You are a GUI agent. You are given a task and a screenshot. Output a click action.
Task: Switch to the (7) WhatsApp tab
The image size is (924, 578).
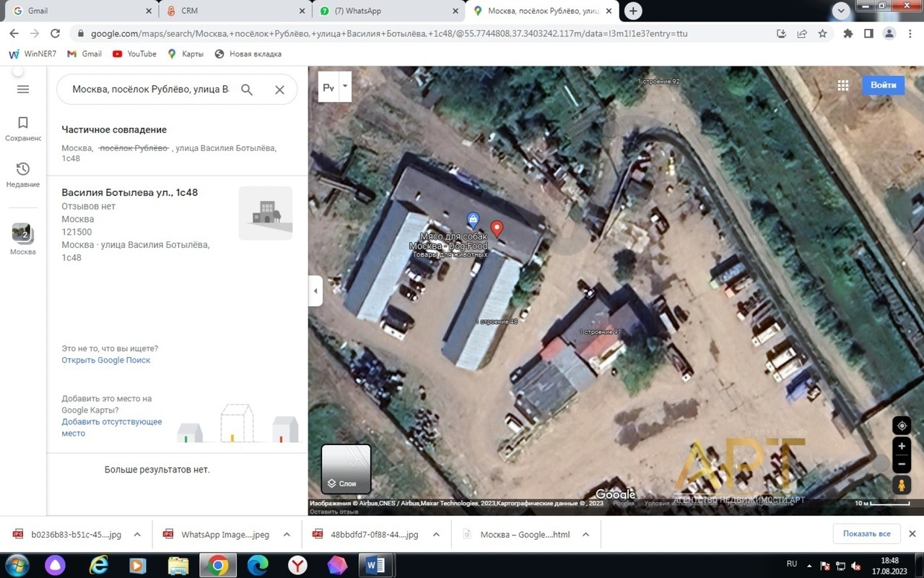pyautogui.click(x=390, y=11)
